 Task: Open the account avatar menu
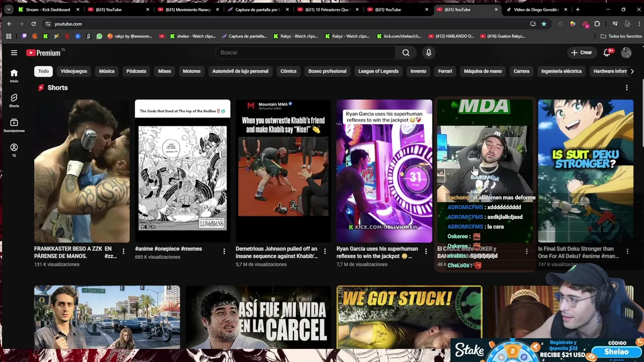point(626,52)
